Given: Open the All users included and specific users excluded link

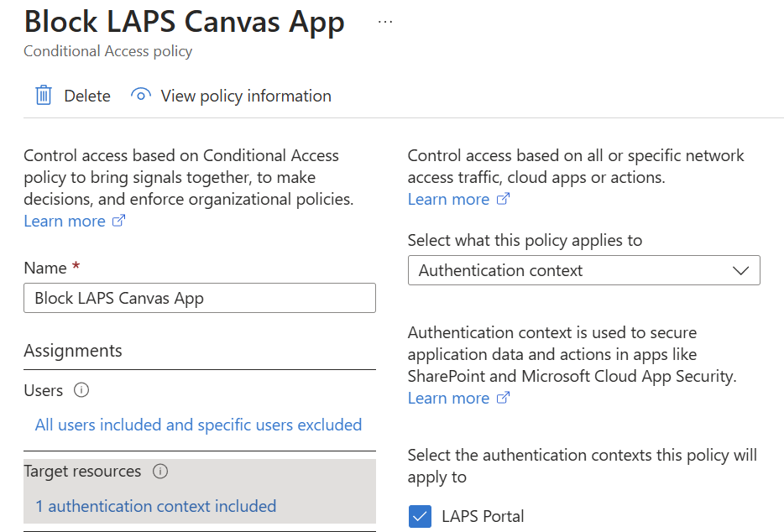Looking at the screenshot, I should pos(198,425).
